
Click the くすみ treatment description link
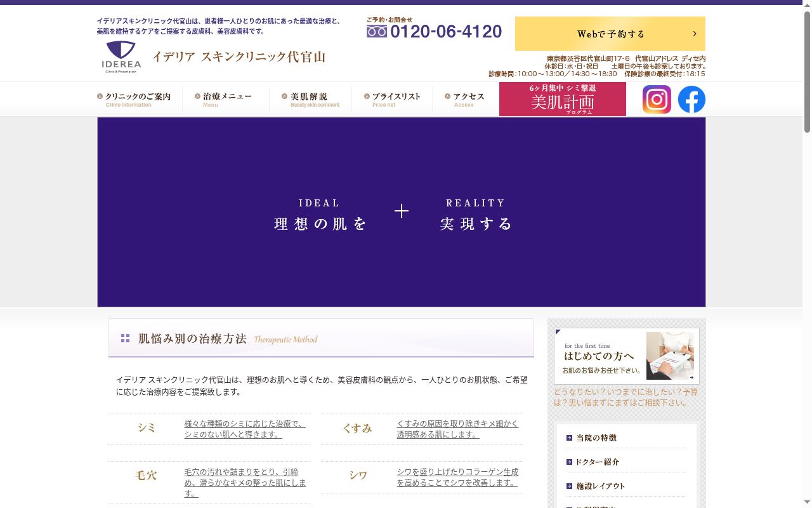[457, 429]
